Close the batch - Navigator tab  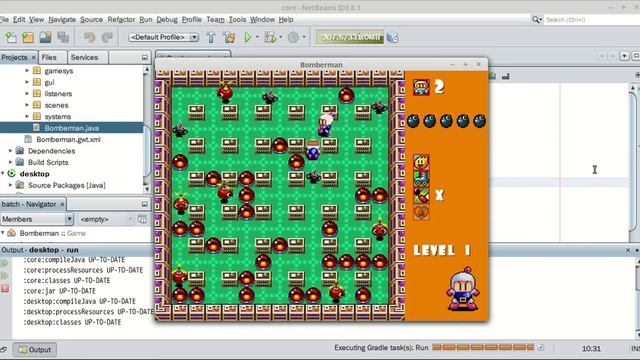click(62, 204)
